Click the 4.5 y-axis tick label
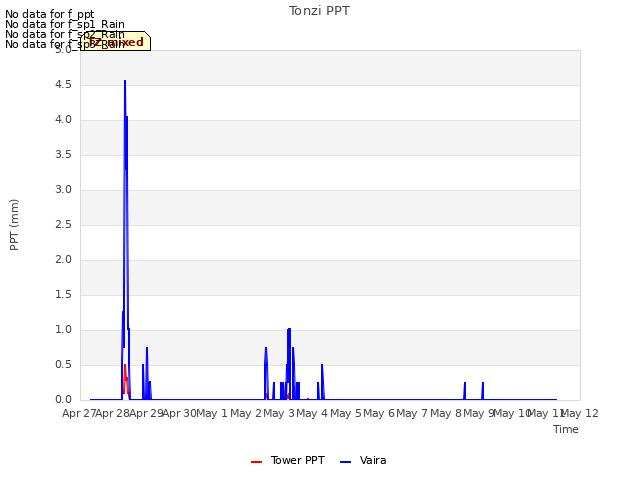The width and height of the screenshot is (640, 480). coord(63,84)
